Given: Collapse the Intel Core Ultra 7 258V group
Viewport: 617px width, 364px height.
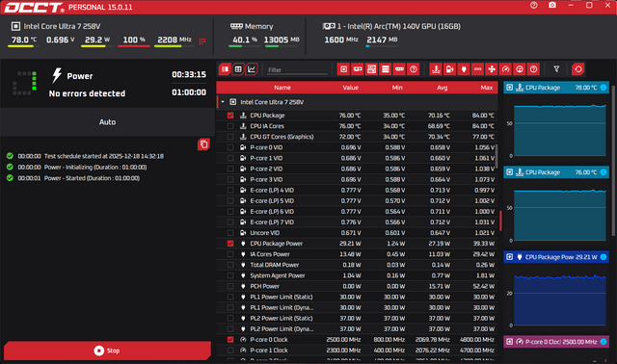Looking at the screenshot, I should [x=223, y=102].
